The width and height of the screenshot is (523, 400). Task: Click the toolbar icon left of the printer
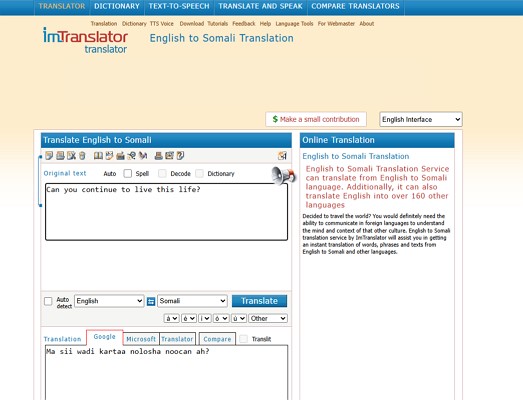[143, 155]
